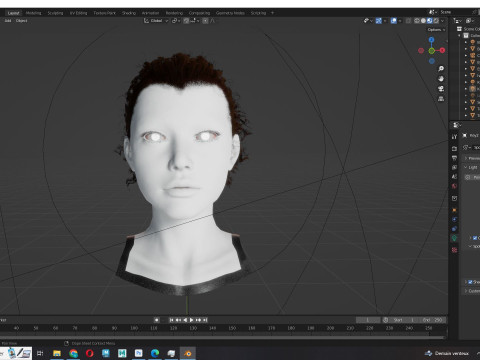This screenshot has height=360, width=480.
Task: Open the Physics properties tab
Action: click(454, 219)
